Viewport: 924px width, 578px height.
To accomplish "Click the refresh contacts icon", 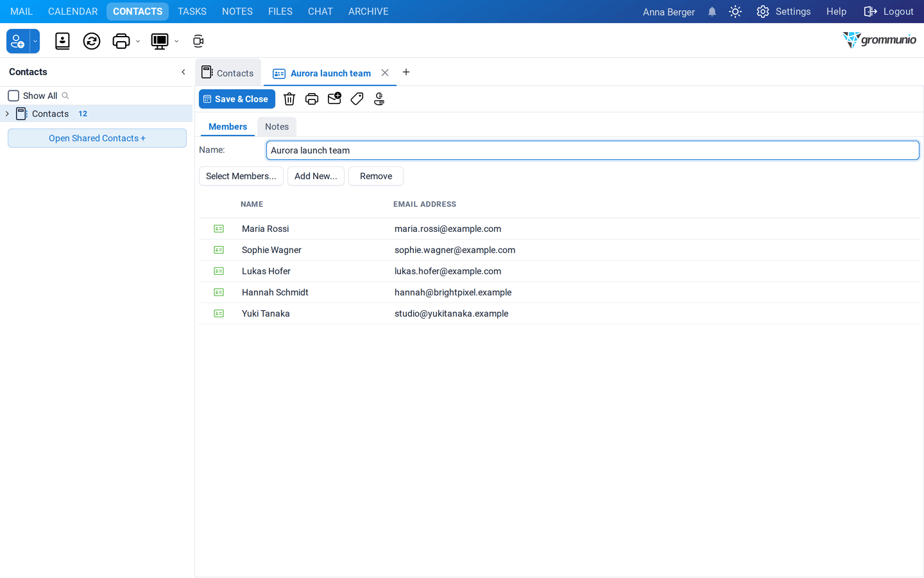I will pos(92,41).
